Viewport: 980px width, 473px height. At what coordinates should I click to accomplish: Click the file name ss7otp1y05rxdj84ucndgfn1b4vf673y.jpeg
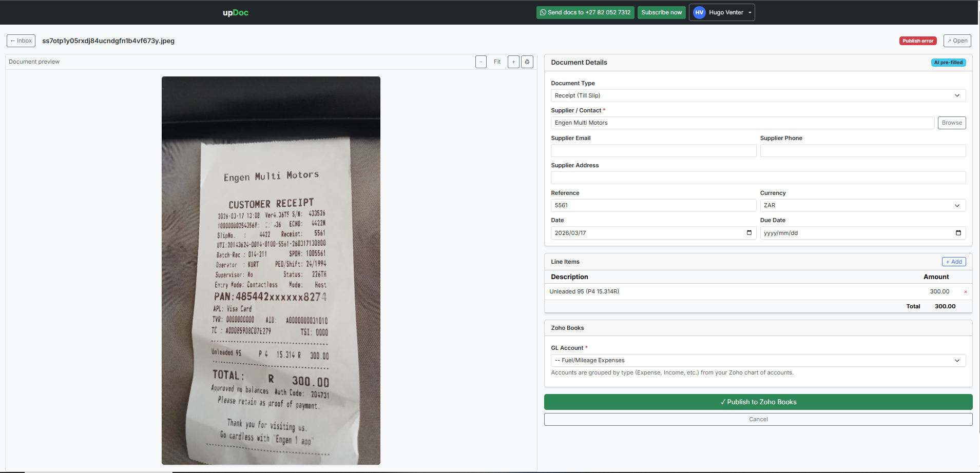click(108, 41)
